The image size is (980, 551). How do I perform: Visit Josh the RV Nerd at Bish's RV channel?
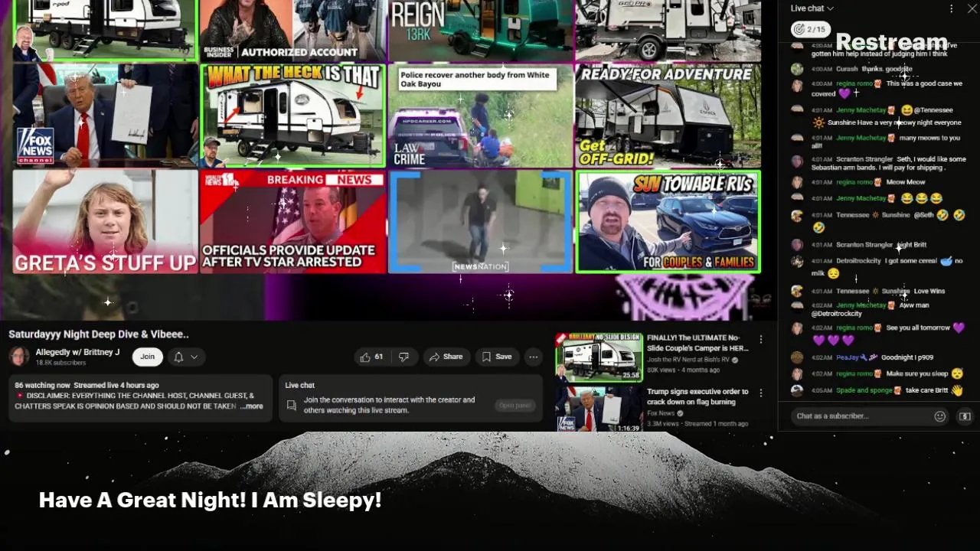688,360
